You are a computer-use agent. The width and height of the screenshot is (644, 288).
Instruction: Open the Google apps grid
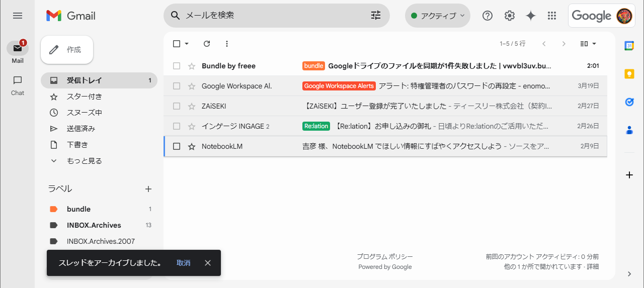(x=552, y=16)
